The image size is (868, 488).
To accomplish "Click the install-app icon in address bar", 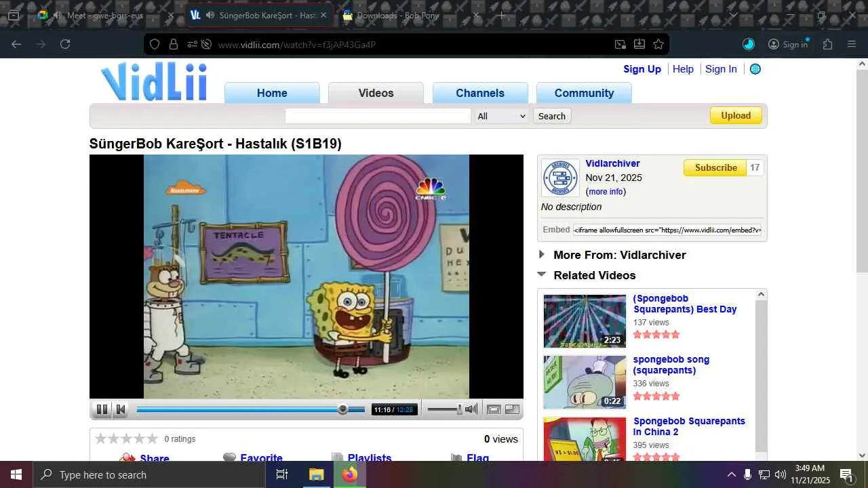I will click(639, 45).
